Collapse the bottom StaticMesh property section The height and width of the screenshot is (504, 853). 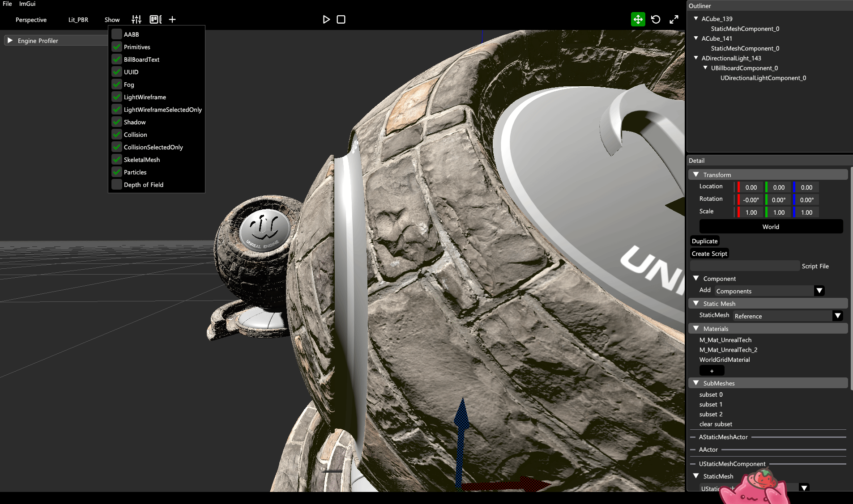coord(696,476)
